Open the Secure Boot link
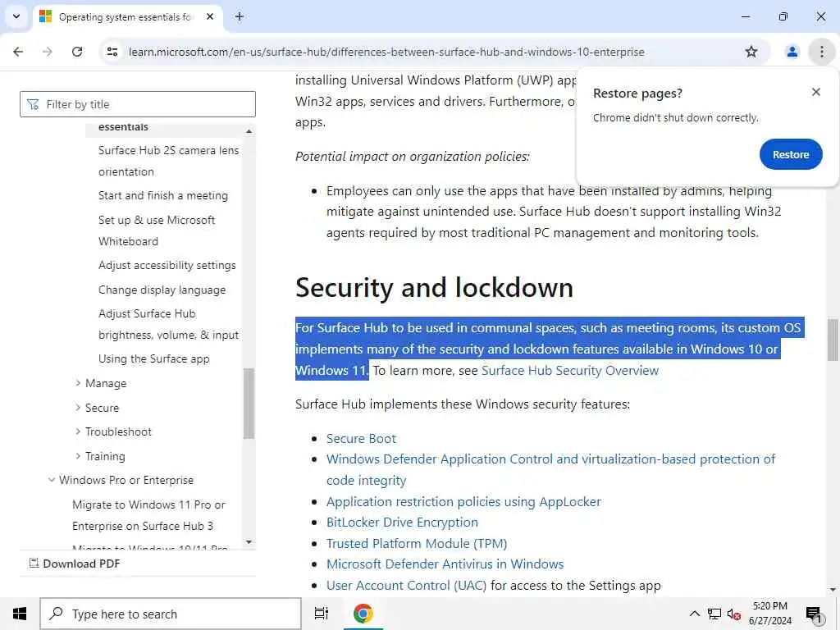Screen dimensions: 840x630 coord(361,439)
